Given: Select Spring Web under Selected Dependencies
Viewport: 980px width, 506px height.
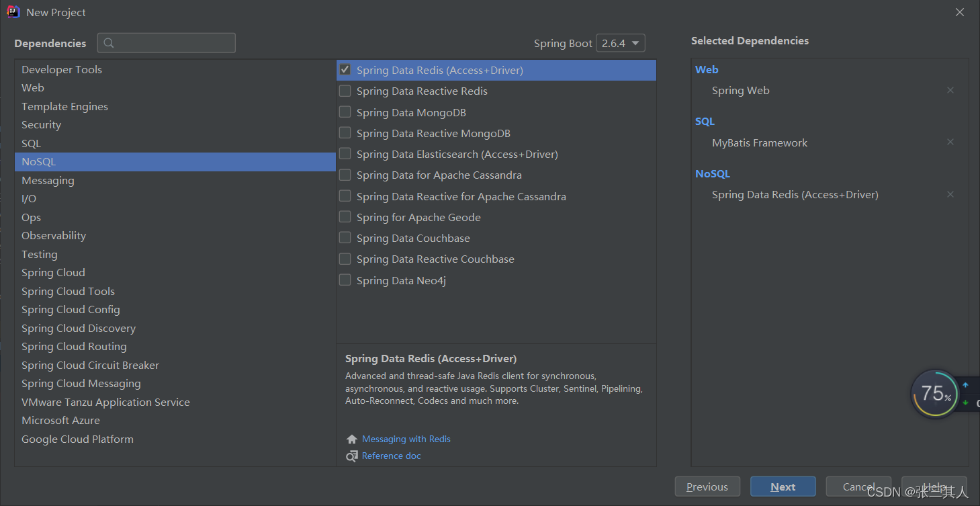Looking at the screenshot, I should (x=741, y=90).
